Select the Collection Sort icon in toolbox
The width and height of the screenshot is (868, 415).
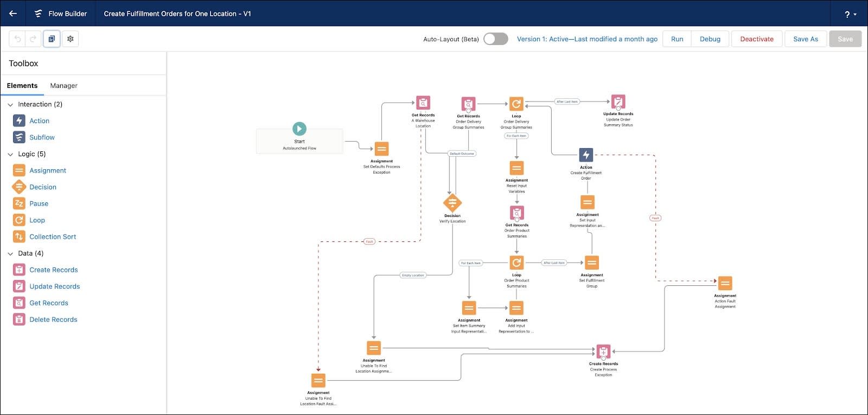click(x=19, y=237)
